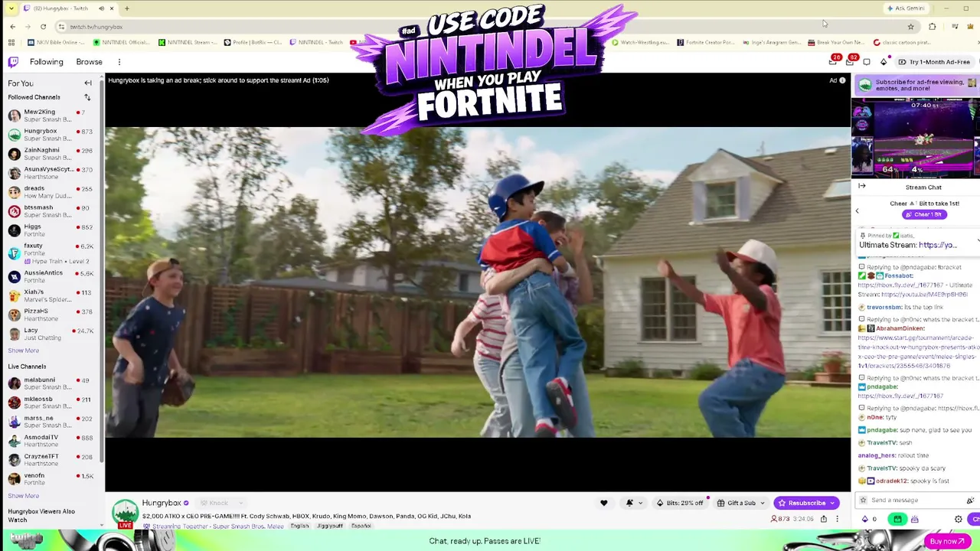Open ZainNaghmi channel in sidebar
The image size is (980, 551).
click(x=51, y=154)
